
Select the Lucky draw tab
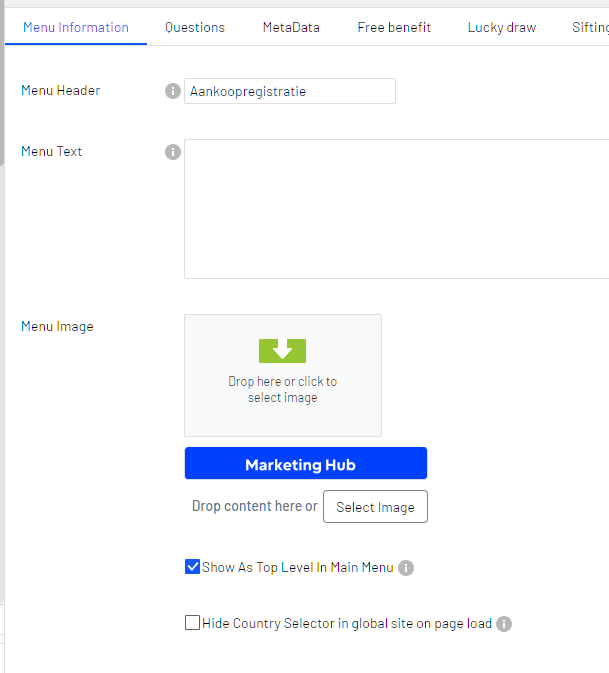pos(501,27)
